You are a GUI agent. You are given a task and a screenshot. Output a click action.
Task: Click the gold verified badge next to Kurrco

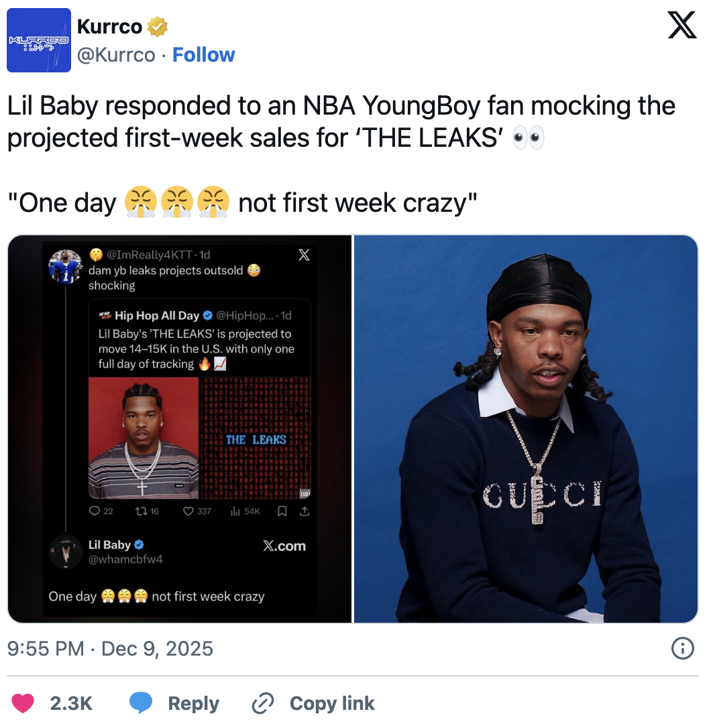coord(158,27)
